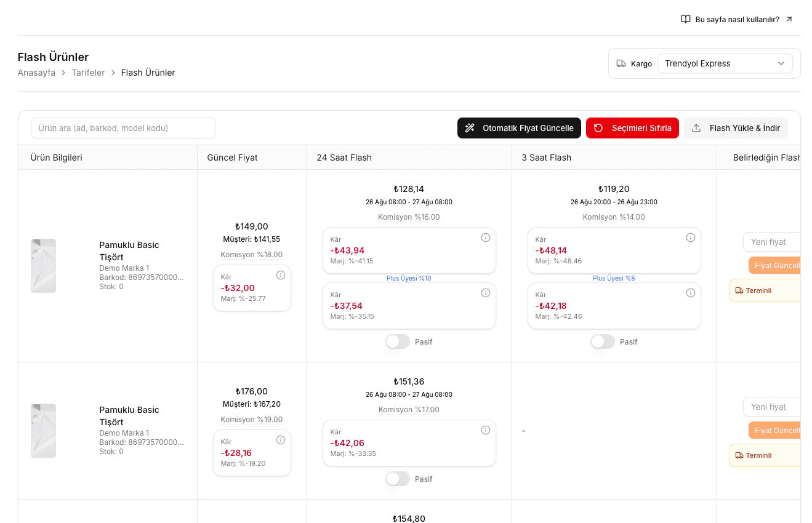This screenshot has height=523, width=812.
Task: Click info icon on ₺-42,18 profit card
Action: 691,293
